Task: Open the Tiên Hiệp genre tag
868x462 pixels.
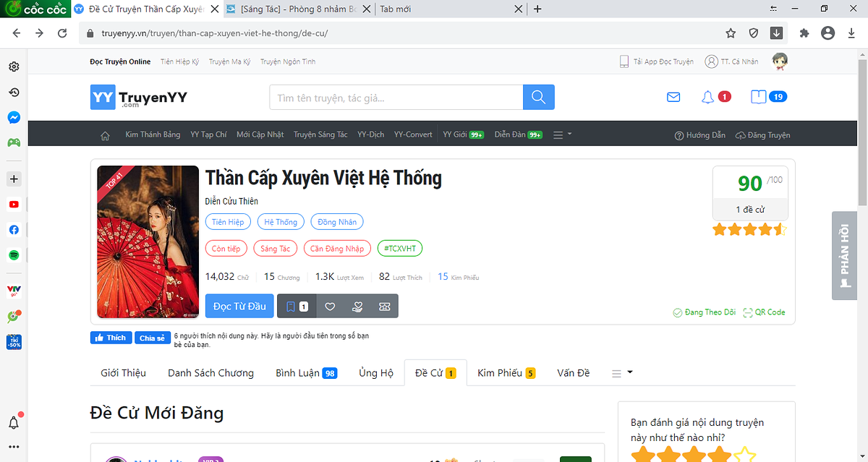Action: [228, 222]
